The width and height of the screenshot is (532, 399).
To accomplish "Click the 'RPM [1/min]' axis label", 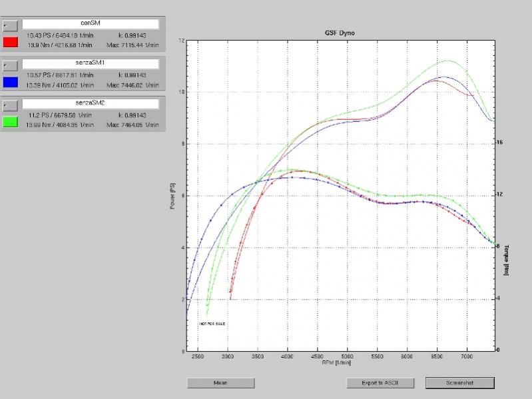I will coord(336,362).
